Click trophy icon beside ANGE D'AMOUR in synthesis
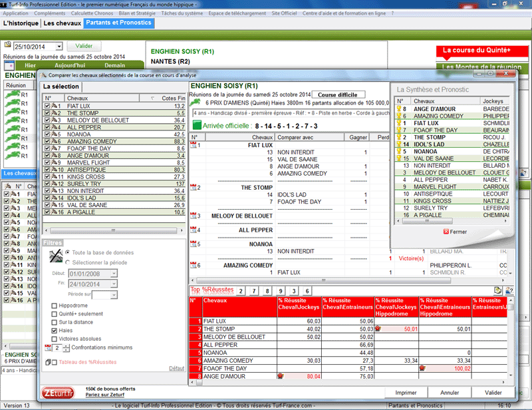The height and width of the screenshot is (410, 532). pos(399,109)
